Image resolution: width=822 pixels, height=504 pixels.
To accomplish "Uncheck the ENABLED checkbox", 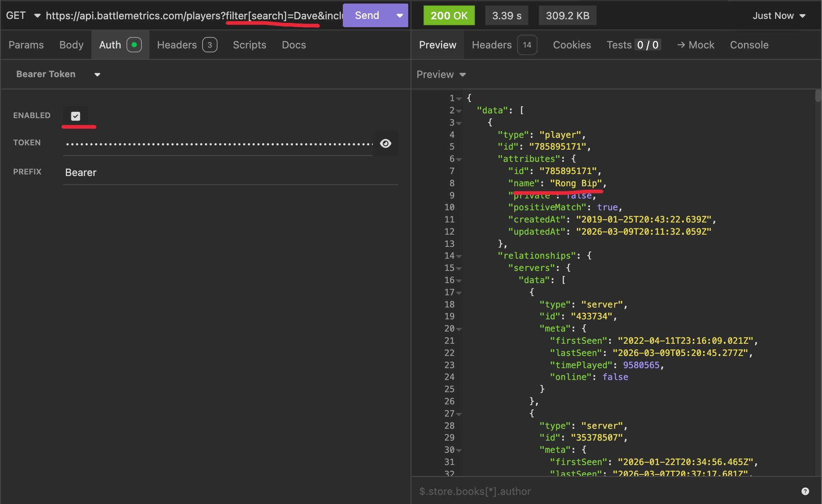I will pyautogui.click(x=76, y=116).
